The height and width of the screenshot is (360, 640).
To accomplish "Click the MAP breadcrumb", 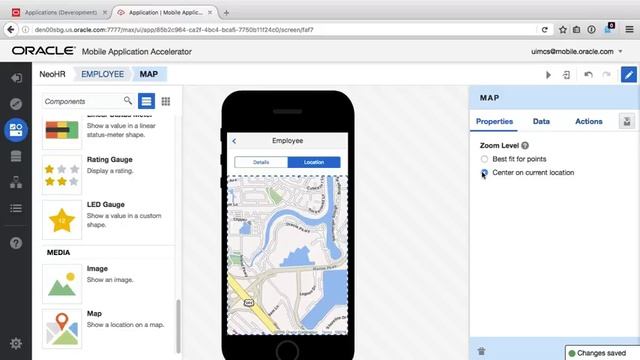I will pos(149,74).
